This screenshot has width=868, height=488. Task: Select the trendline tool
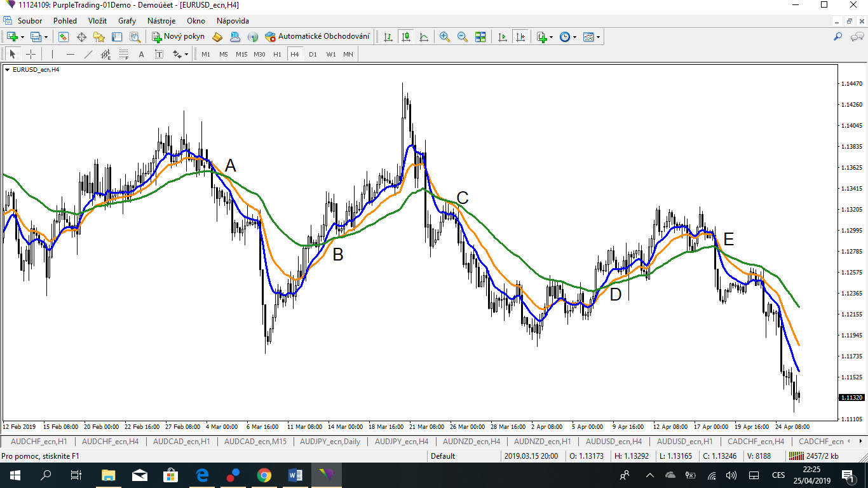(88, 54)
